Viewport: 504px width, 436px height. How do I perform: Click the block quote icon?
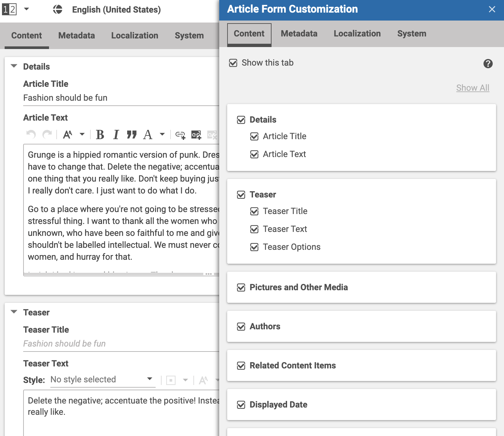(x=131, y=135)
